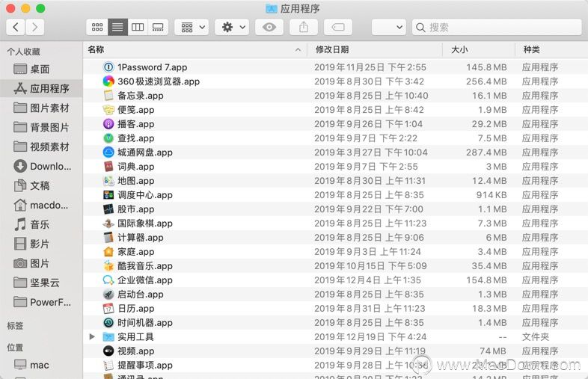Open 坚果云 folder in sidebar
The height and width of the screenshot is (379, 588).
point(41,283)
